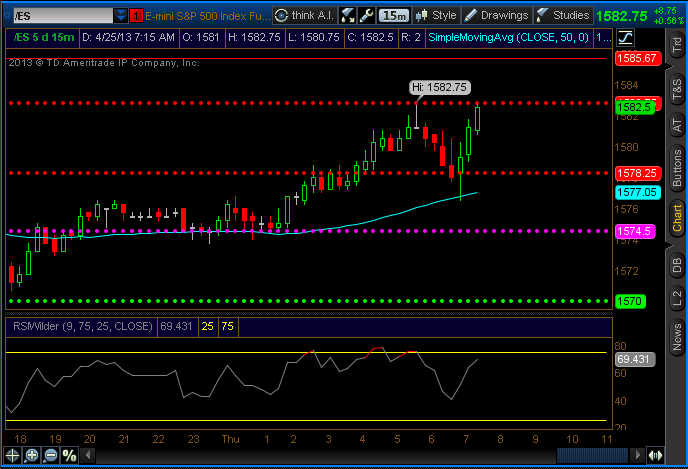Click the magenta 1574.5 price label
Image resolution: width=688 pixels, height=469 pixels.
[x=635, y=231]
